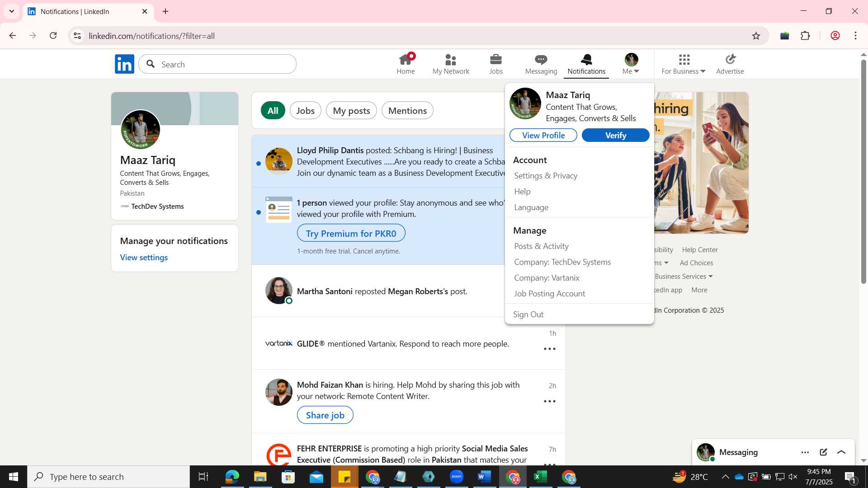Screen dimensions: 868x488
Task: Open File Explorer from taskbar
Action: [x=260, y=477]
